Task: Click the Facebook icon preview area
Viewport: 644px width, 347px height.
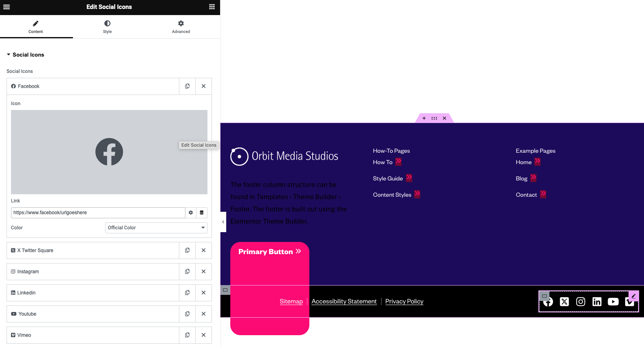Action: pos(109,152)
